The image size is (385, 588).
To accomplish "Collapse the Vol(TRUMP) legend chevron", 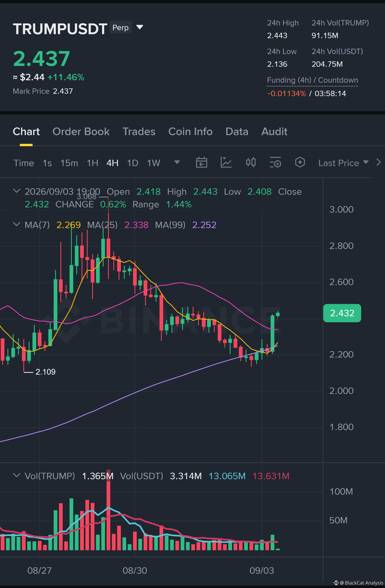I will 16,475.
